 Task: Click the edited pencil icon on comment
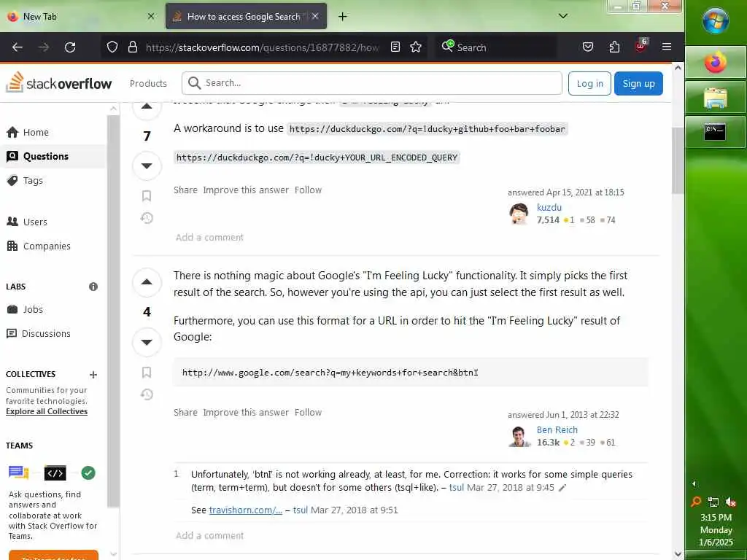(562, 488)
